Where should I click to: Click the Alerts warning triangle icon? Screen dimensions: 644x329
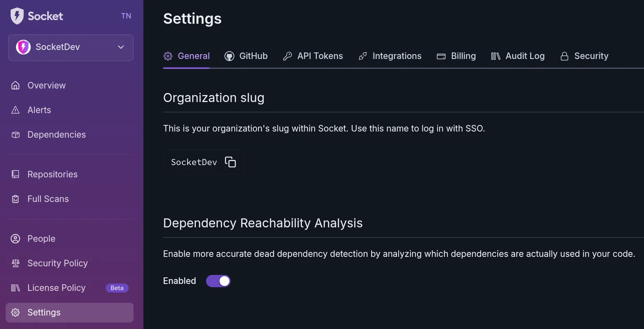(16, 110)
